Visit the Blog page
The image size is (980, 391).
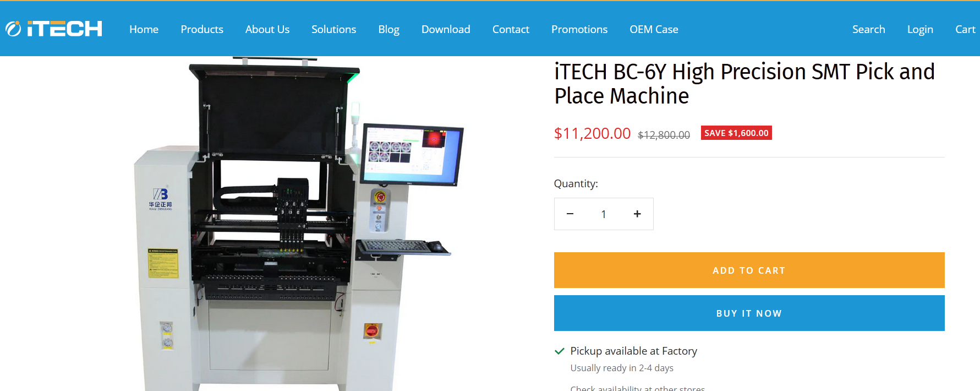pyautogui.click(x=389, y=29)
